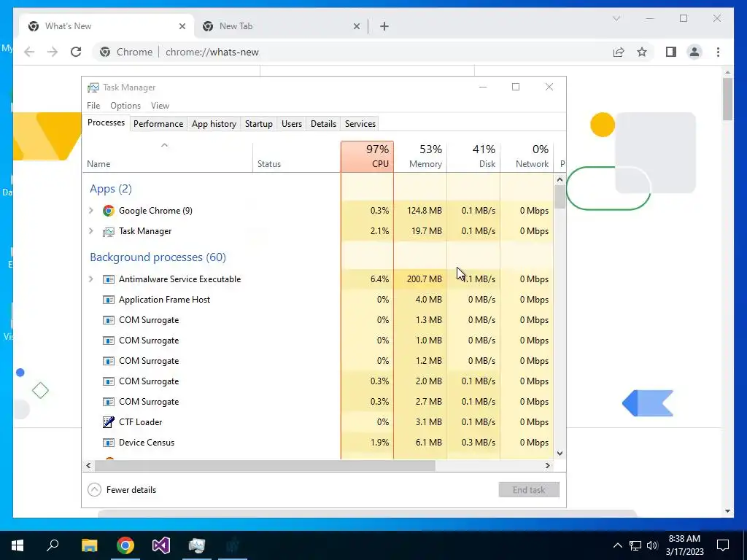Expand the Task Manager process row
Screen dimensions: 747x560
[90, 231]
